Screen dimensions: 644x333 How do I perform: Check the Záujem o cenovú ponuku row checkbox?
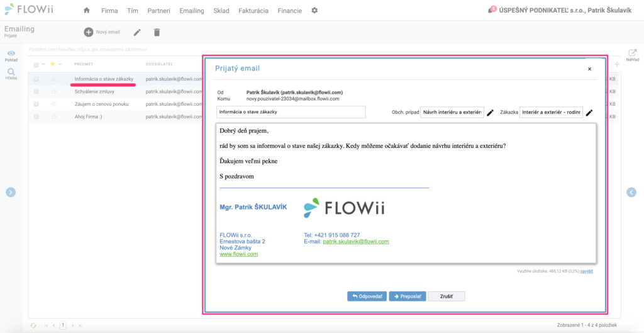tap(36, 104)
